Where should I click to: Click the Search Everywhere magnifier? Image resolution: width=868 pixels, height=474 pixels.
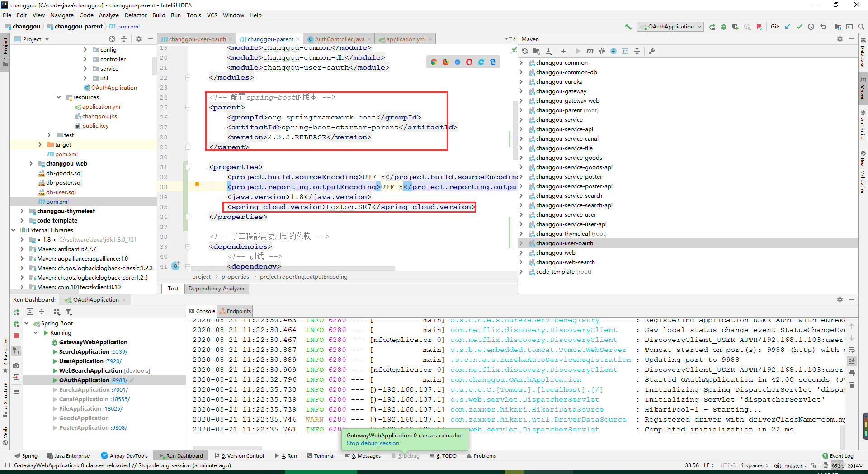point(861,27)
